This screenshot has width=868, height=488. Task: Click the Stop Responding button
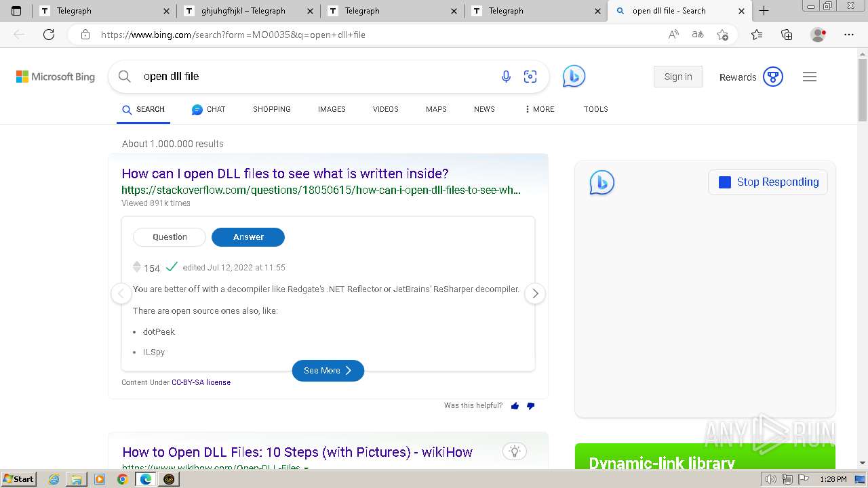(768, 182)
